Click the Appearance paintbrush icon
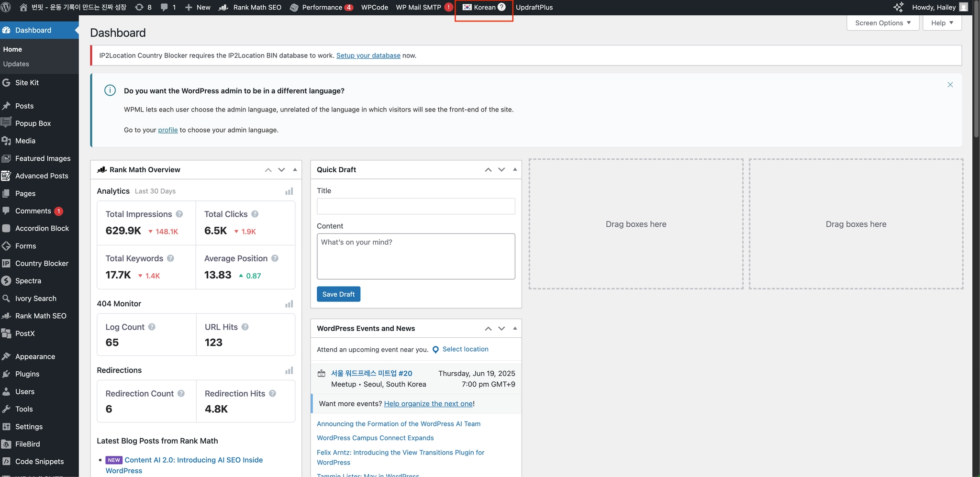This screenshot has width=980, height=477. 6,356
